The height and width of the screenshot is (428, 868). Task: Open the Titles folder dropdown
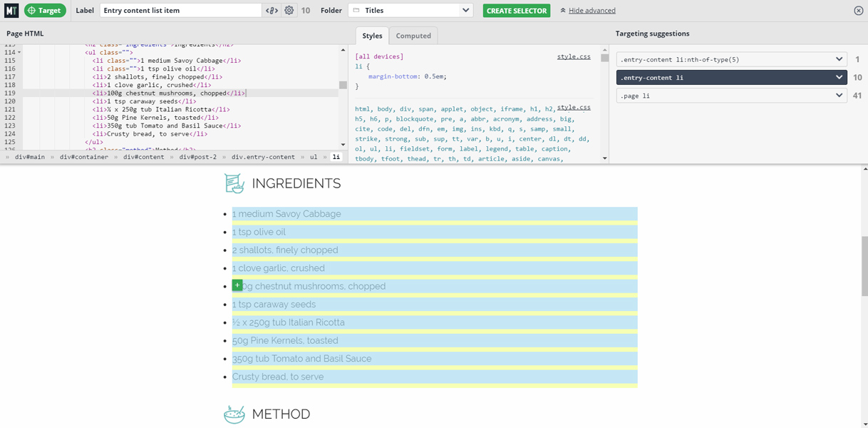[x=411, y=11]
